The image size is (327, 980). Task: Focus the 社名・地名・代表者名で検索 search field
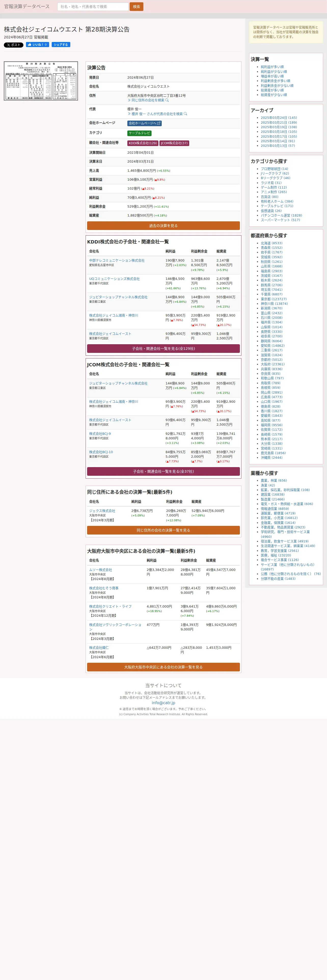point(93,6)
